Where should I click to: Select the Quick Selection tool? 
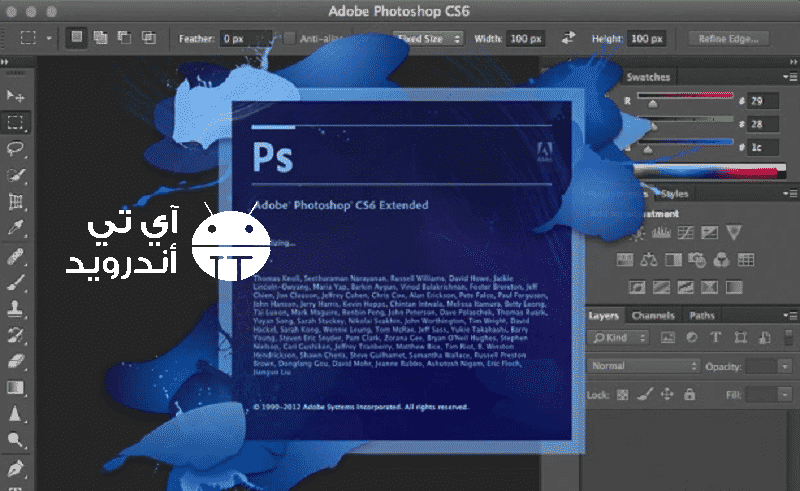click(x=15, y=175)
